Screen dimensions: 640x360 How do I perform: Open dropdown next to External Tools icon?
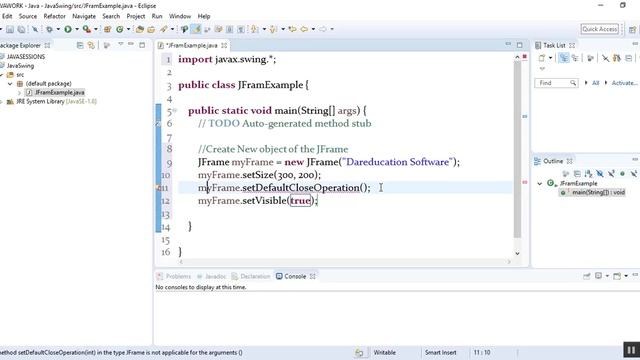point(96,29)
